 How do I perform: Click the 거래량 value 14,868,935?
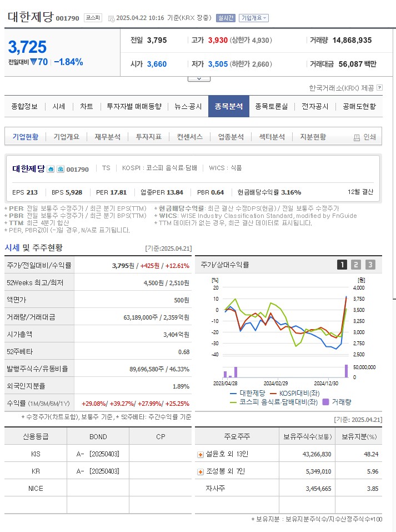(x=352, y=41)
